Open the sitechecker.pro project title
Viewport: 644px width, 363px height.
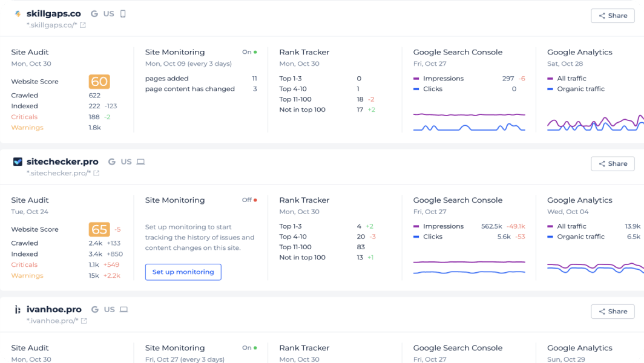point(62,162)
